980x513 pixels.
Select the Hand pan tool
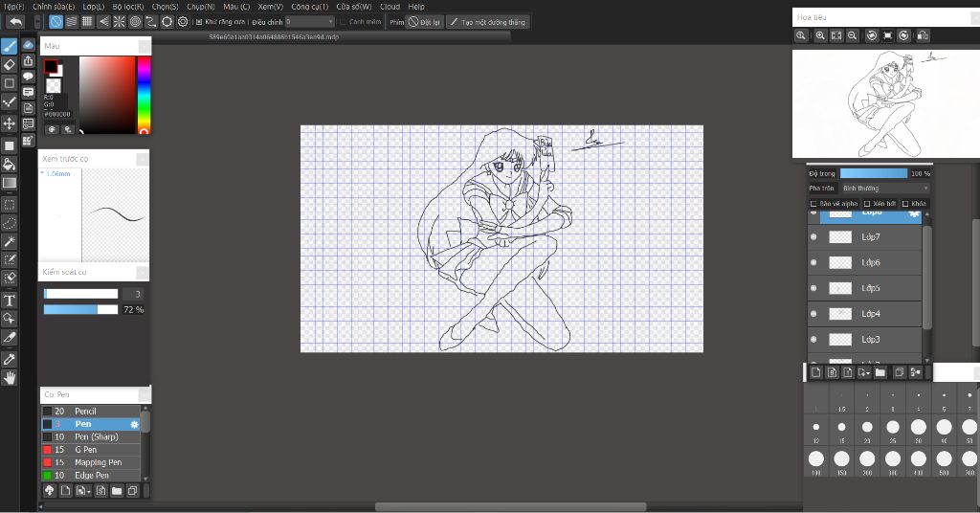10,378
